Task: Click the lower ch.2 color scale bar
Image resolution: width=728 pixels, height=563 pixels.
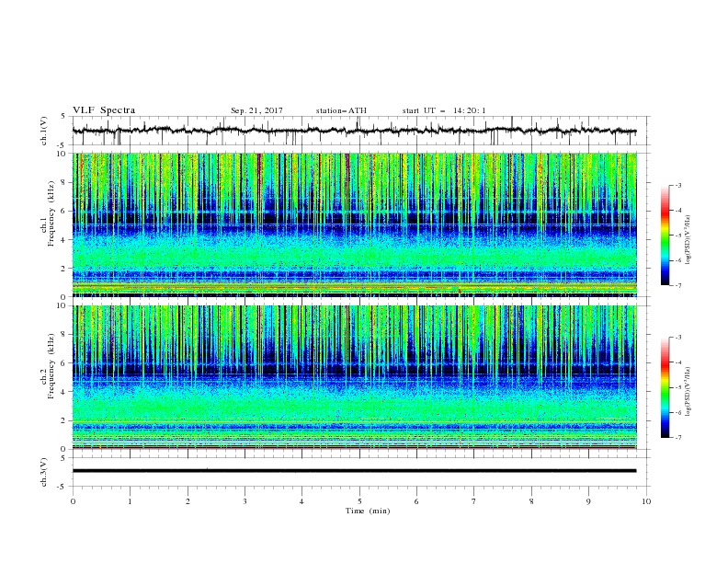Action: point(665,387)
